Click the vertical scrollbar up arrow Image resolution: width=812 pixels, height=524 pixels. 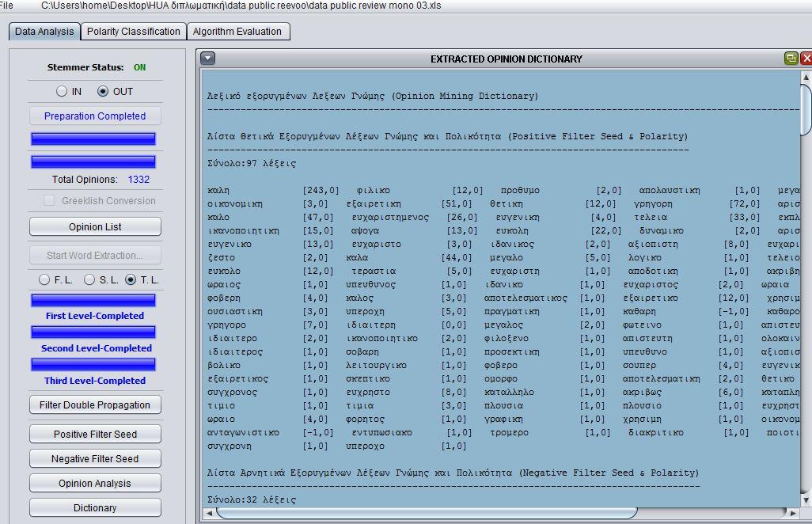click(x=806, y=77)
